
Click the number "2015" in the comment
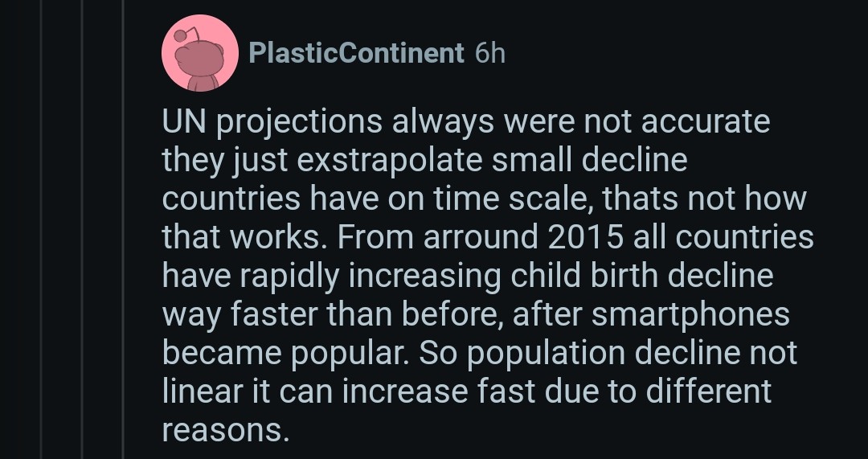pos(586,237)
